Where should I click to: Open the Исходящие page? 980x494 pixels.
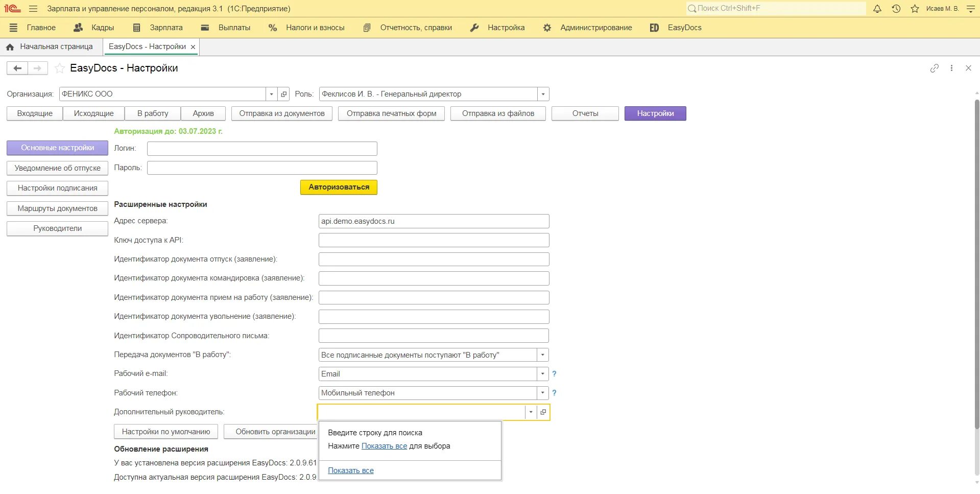click(x=94, y=113)
